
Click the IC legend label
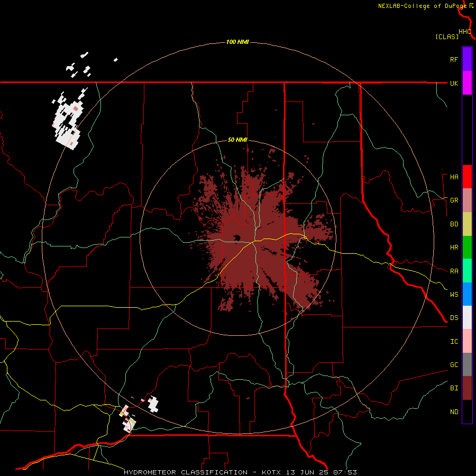pyautogui.click(x=454, y=342)
